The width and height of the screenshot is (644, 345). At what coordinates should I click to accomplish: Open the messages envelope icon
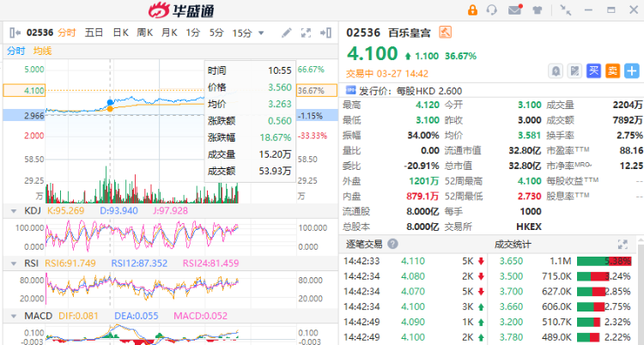click(x=514, y=10)
